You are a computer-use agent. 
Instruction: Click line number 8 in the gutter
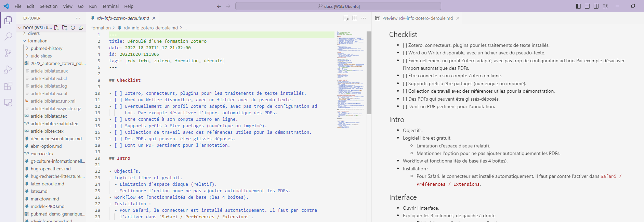[99, 80]
